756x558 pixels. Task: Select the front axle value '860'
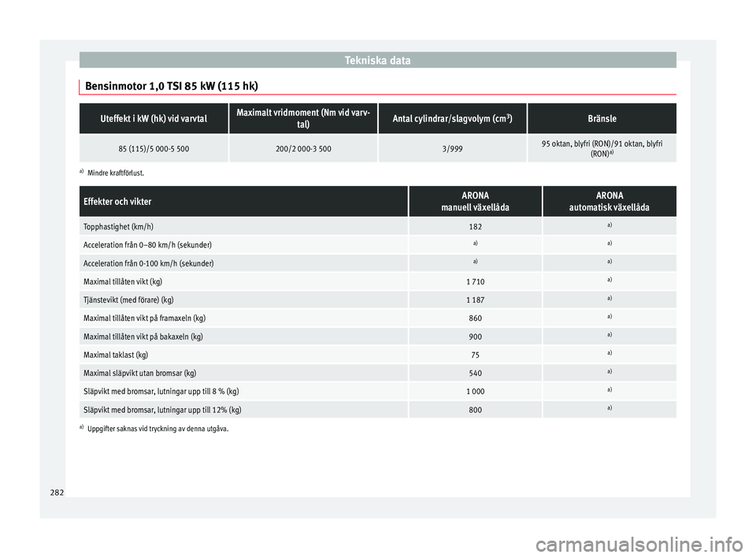pyautogui.click(x=476, y=318)
